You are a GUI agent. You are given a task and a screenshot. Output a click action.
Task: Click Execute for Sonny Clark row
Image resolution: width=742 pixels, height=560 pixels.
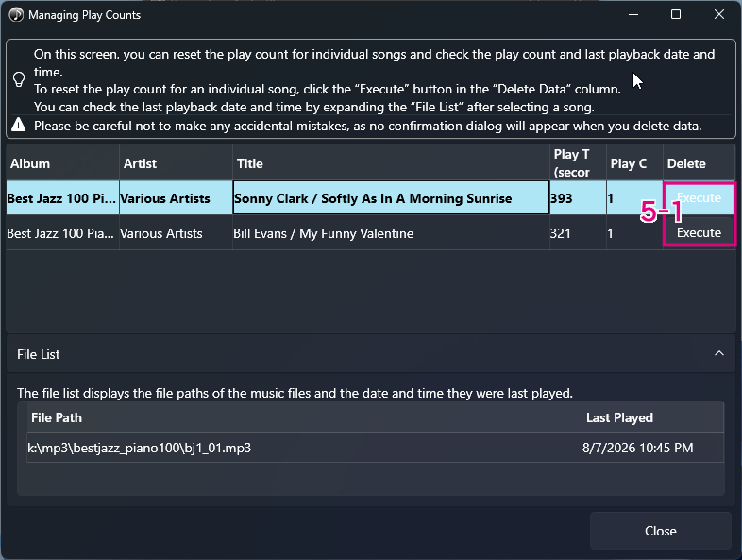[x=699, y=198]
